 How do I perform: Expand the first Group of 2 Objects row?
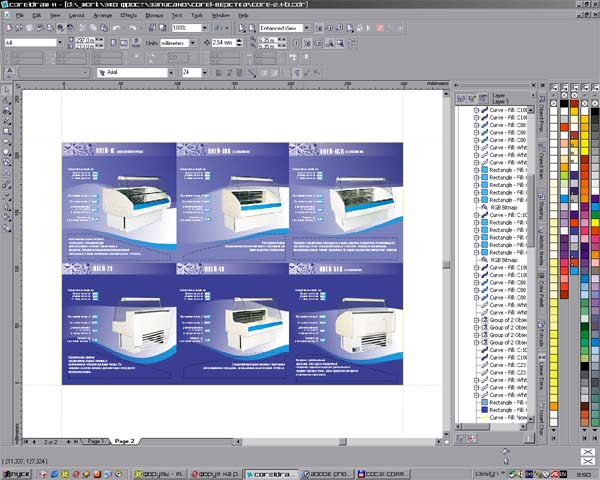[x=476, y=320]
